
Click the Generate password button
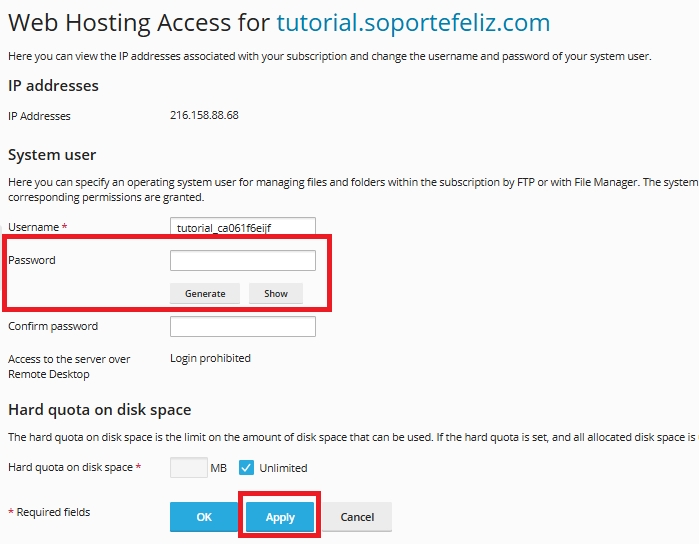pyautogui.click(x=204, y=294)
